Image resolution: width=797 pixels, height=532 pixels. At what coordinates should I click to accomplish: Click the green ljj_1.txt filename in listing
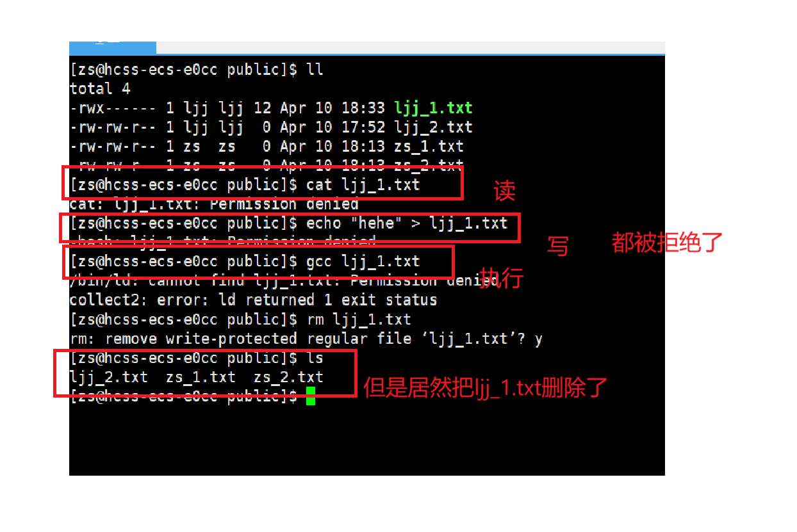(434, 108)
